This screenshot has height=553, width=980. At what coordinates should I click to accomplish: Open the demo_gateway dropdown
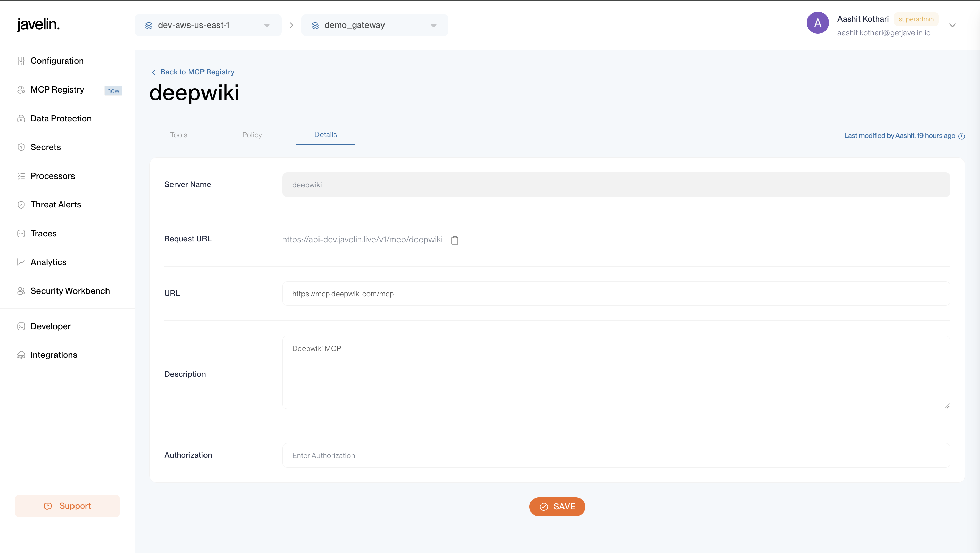pyautogui.click(x=375, y=25)
